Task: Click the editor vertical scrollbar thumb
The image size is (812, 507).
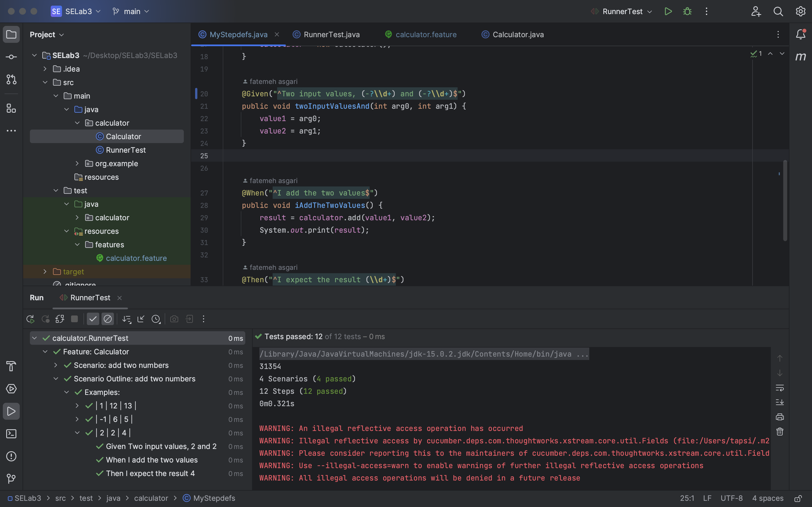Action: [x=785, y=200]
